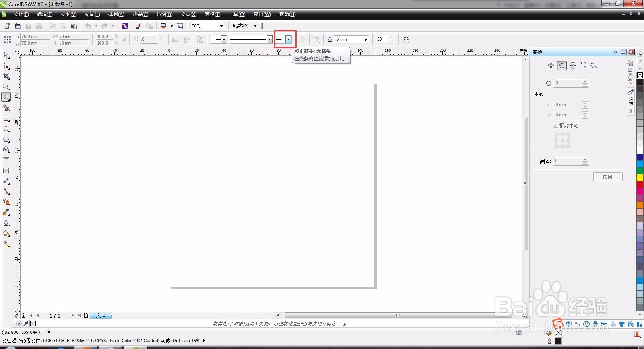Select the Basic shapes tool
Screen dimensions: 644x349
[x=6, y=150]
